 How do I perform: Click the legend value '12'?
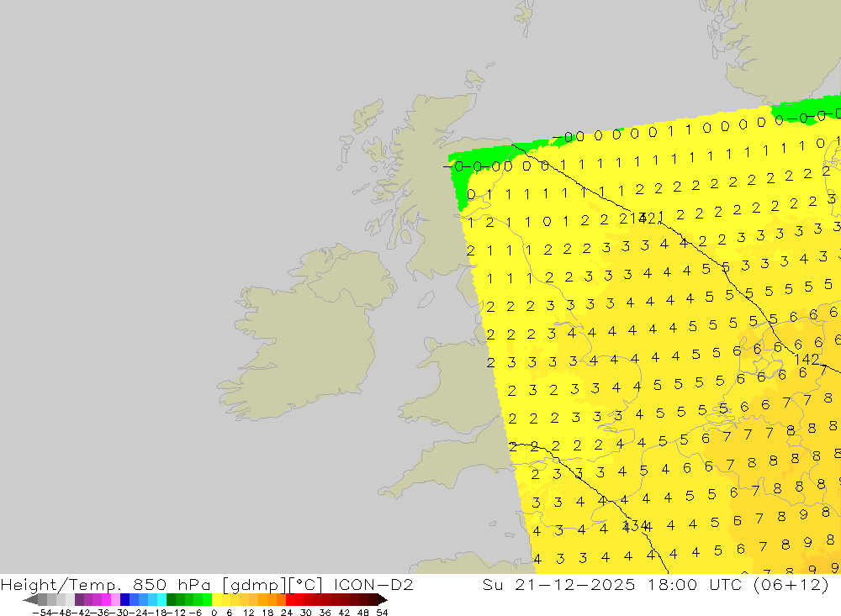point(249,613)
